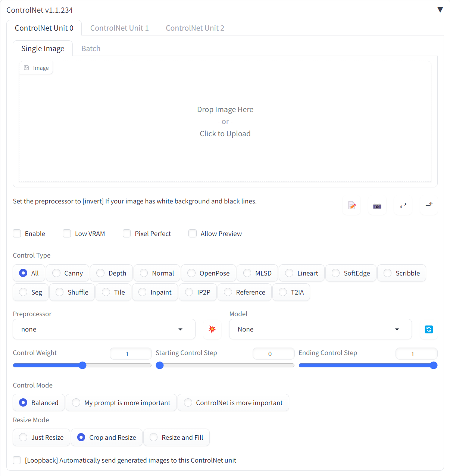The height and width of the screenshot is (476, 450).
Task: Pick the Normal control type
Action: click(157, 273)
